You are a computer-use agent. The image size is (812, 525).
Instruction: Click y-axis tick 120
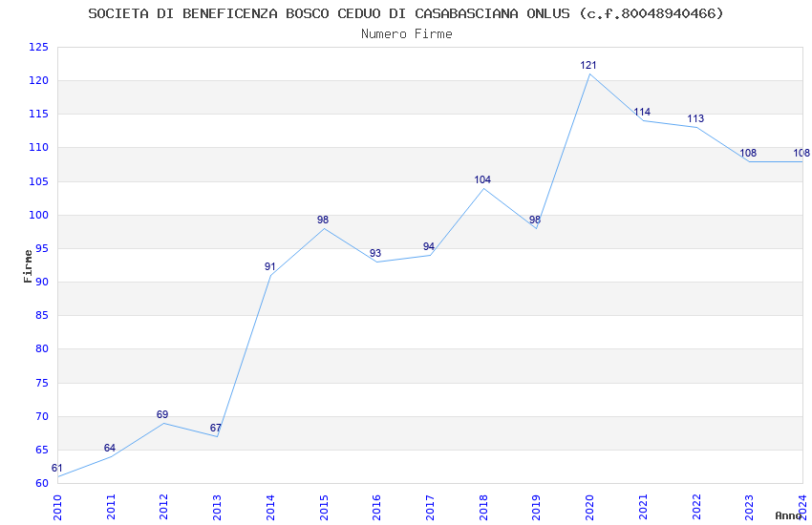[39, 81]
